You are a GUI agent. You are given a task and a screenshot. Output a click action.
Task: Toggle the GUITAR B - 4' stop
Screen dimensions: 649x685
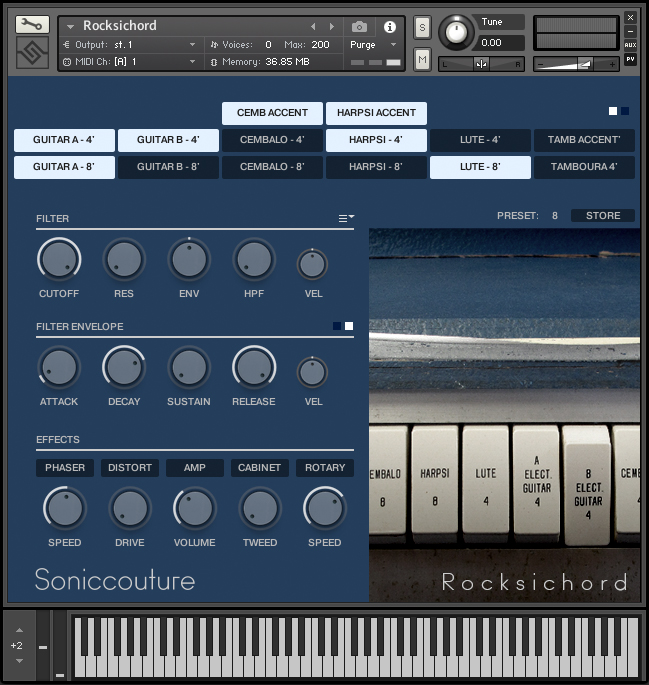pyautogui.click(x=168, y=140)
